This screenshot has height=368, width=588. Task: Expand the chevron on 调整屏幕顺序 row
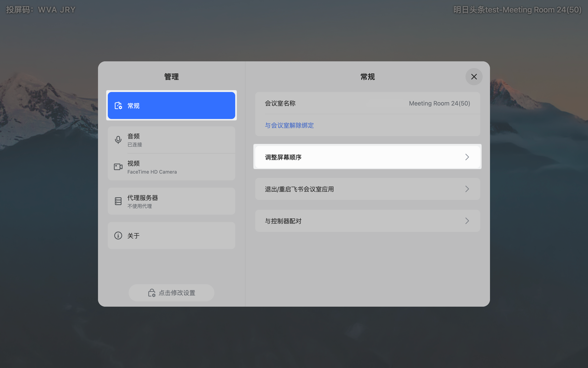tap(467, 157)
